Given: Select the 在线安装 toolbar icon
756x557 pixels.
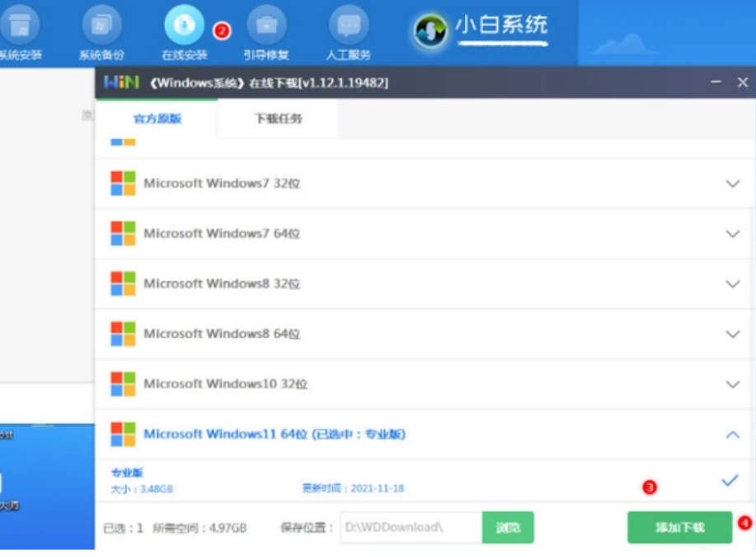Looking at the screenshot, I should coord(184,25).
